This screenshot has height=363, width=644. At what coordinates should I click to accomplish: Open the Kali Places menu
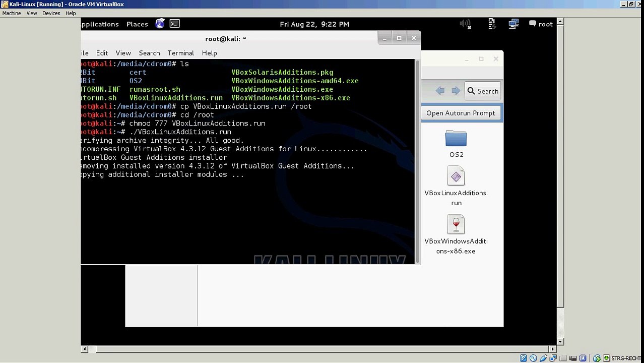click(x=137, y=24)
